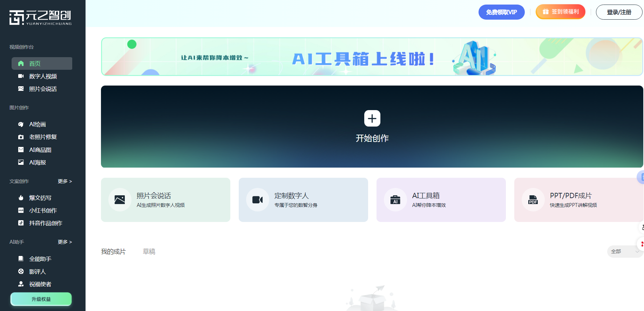Click the 登录/注册 button
This screenshot has width=644, height=311.
pos(619,12)
